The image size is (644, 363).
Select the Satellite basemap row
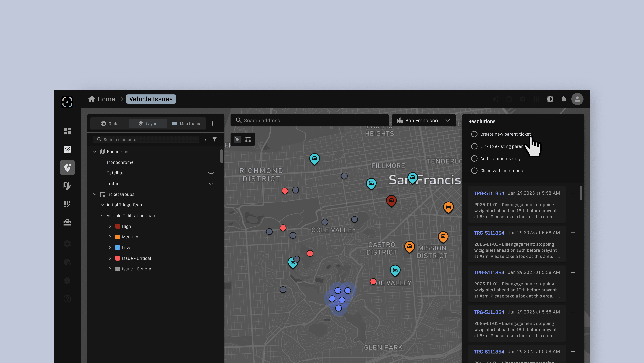click(x=155, y=173)
